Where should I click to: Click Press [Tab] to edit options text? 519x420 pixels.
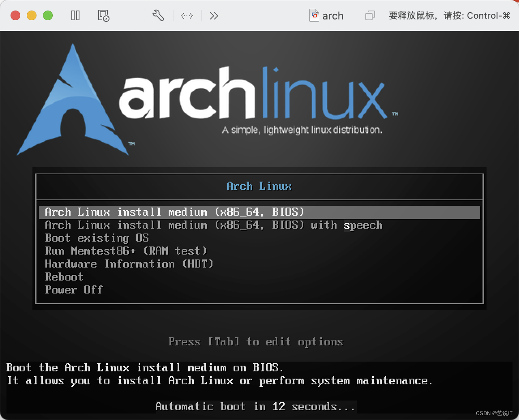click(x=256, y=342)
